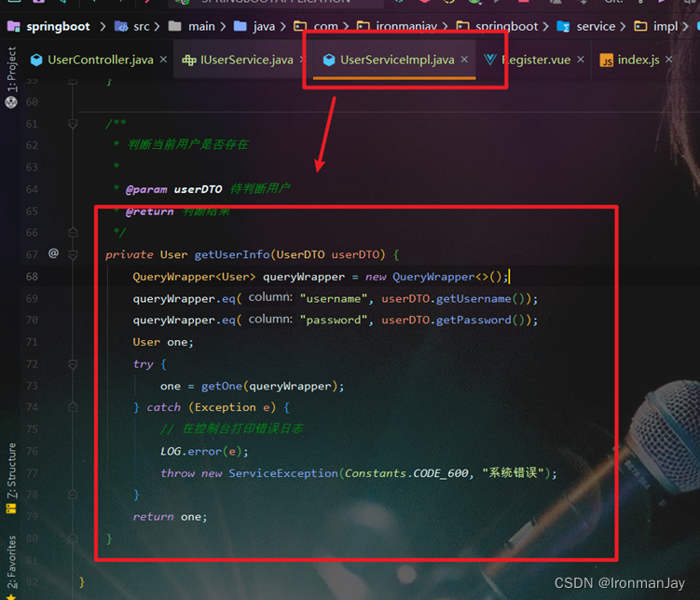Click the springboot project breadcrumb

58,27
